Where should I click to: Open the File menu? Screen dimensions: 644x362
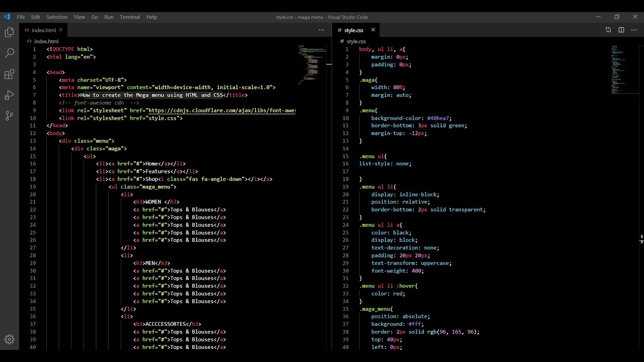[21, 17]
